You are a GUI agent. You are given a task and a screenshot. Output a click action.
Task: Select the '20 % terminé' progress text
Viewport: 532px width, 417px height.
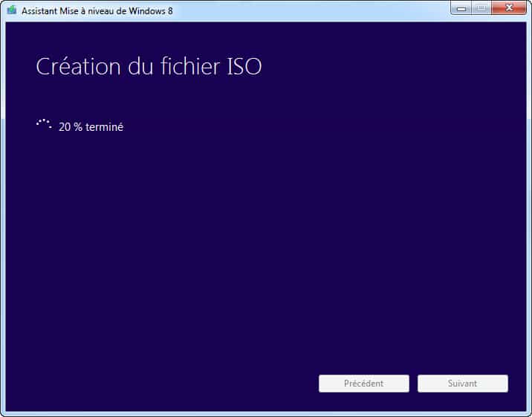[x=91, y=127]
